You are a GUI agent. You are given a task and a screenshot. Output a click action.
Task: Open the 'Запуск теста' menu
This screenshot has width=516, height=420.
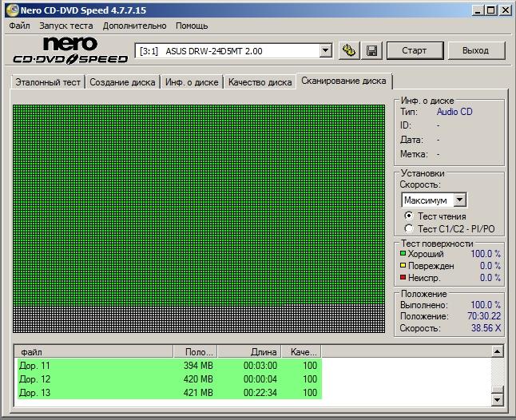click(65, 26)
